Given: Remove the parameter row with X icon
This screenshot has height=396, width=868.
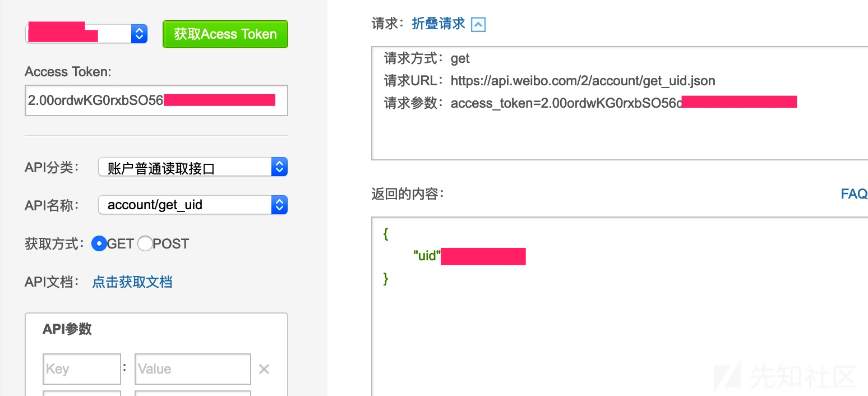Looking at the screenshot, I should 264,369.
